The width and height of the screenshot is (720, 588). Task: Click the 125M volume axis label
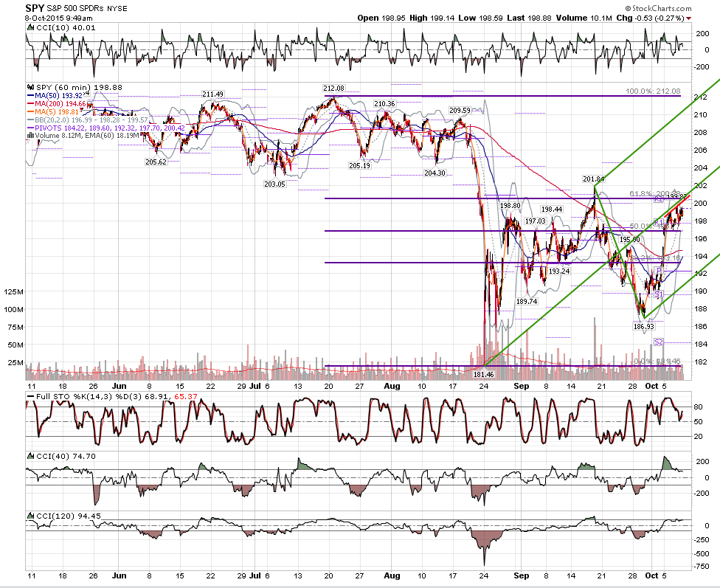tap(14, 291)
